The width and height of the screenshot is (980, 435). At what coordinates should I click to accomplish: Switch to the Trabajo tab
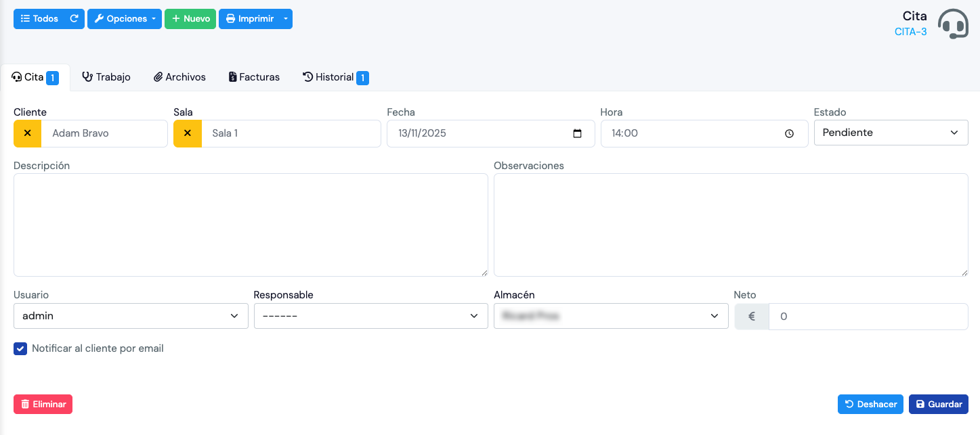106,77
